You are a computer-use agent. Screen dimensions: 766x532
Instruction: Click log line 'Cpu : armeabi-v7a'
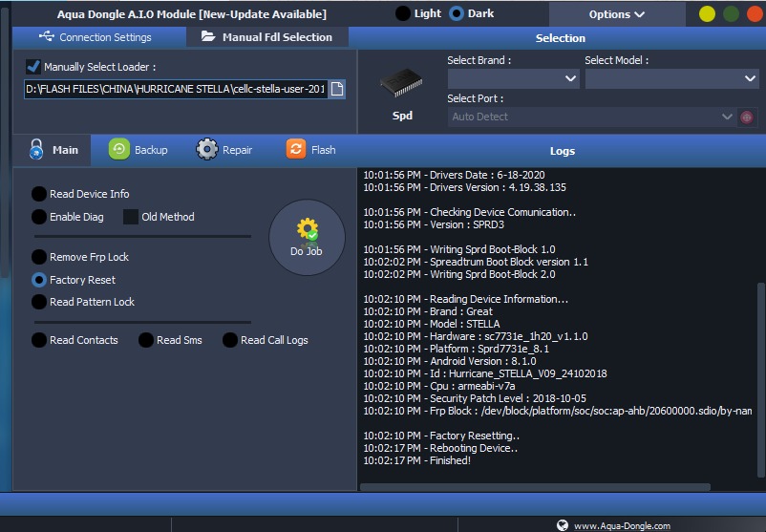pos(438,386)
